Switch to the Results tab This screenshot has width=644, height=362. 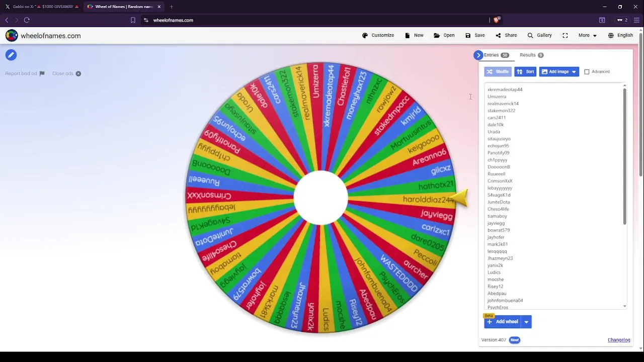pyautogui.click(x=531, y=55)
